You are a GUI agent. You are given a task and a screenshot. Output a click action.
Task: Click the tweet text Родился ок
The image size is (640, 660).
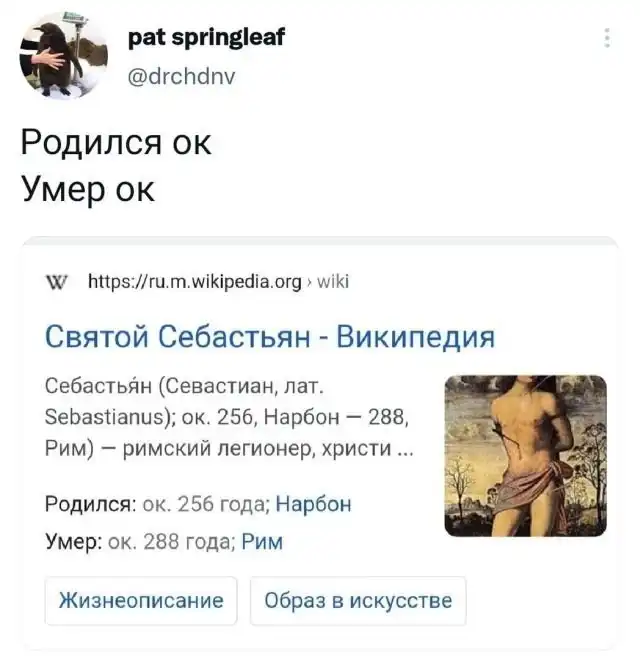pyautogui.click(x=116, y=143)
